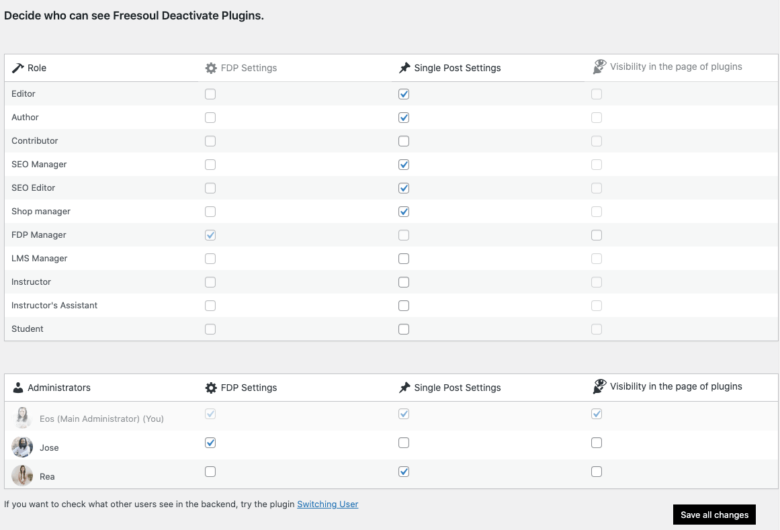The image size is (780, 530).
Task: Click the FDP Manager role label
Action: [39, 234]
